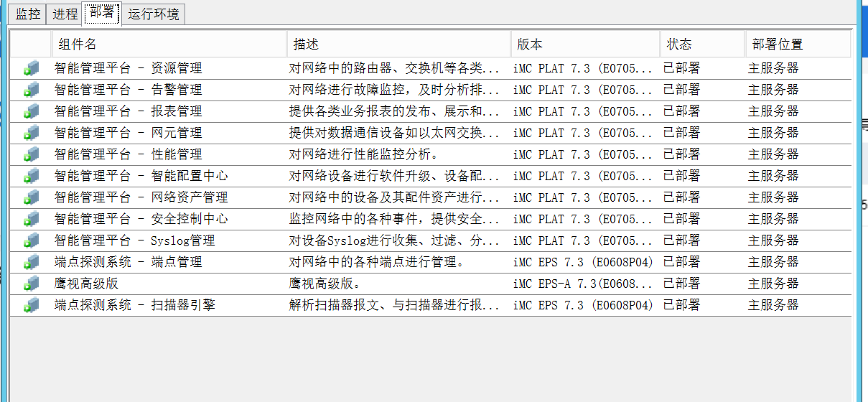Select 智能管理平台 - 安全控制中心 component

pyautogui.click(x=141, y=219)
